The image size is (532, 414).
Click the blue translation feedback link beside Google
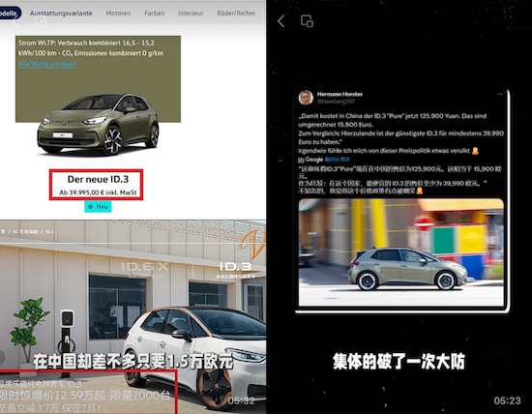[x=337, y=160]
